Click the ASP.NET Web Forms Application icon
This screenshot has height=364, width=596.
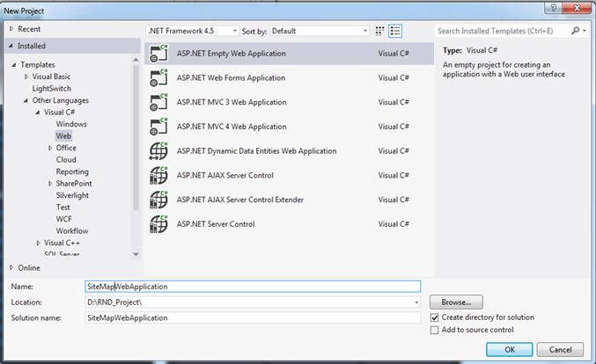tap(159, 78)
